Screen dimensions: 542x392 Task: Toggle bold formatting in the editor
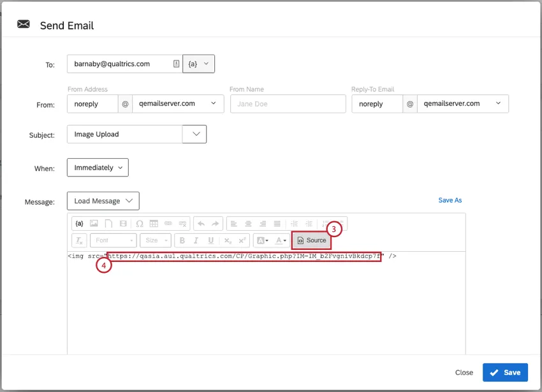pos(182,241)
